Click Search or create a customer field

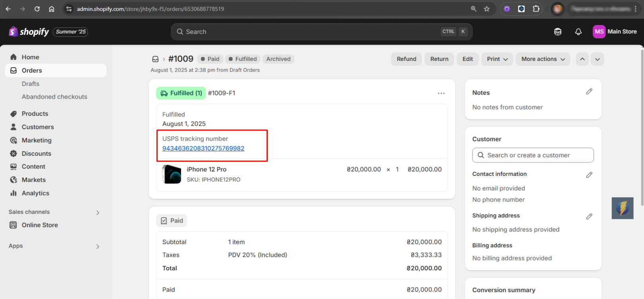click(x=533, y=155)
